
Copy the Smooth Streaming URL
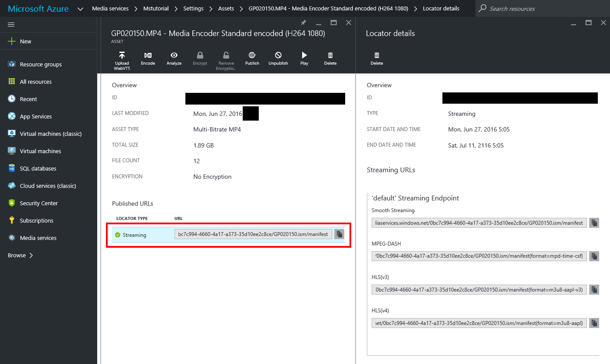click(594, 223)
